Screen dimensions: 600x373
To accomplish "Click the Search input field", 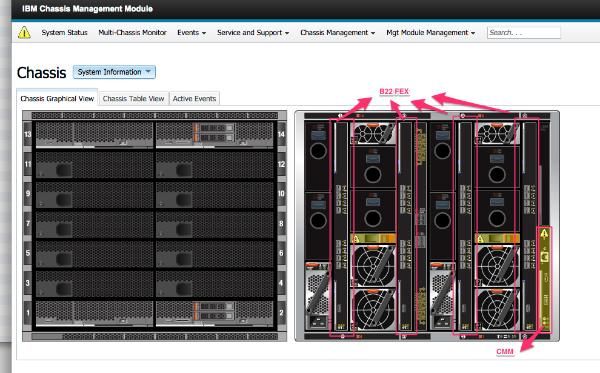I will click(x=523, y=33).
